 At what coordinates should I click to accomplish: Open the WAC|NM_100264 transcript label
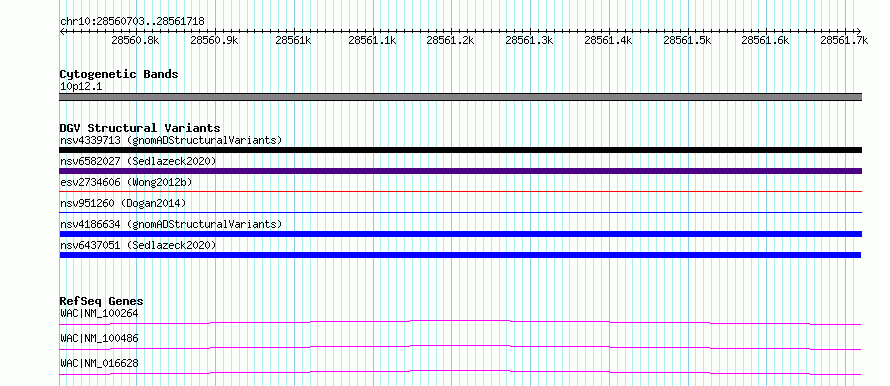click(x=99, y=313)
